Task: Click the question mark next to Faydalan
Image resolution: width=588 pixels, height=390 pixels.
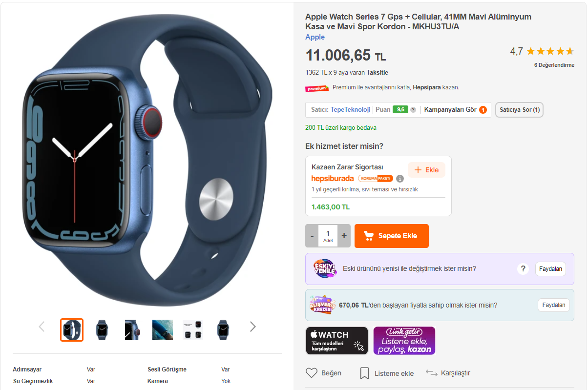Action: [x=523, y=268]
